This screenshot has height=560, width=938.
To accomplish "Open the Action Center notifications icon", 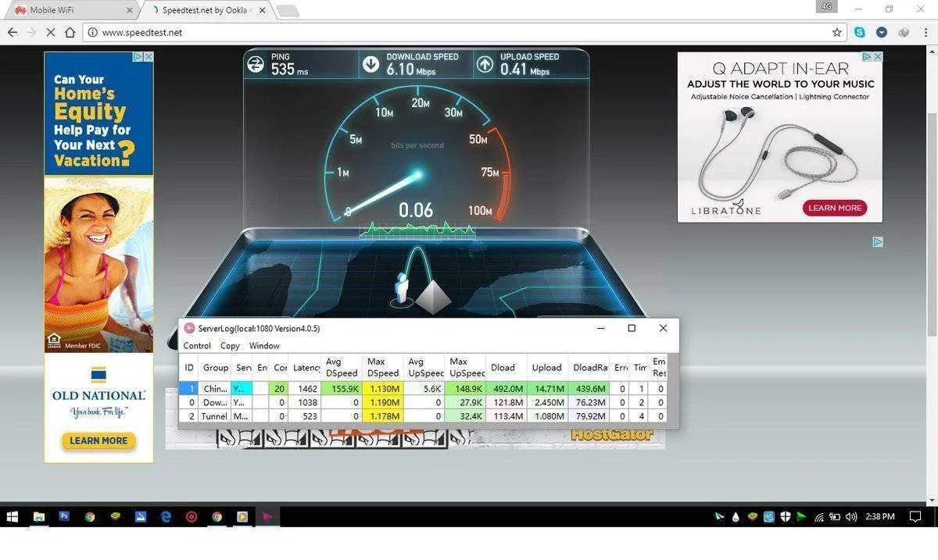I will point(915,516).
